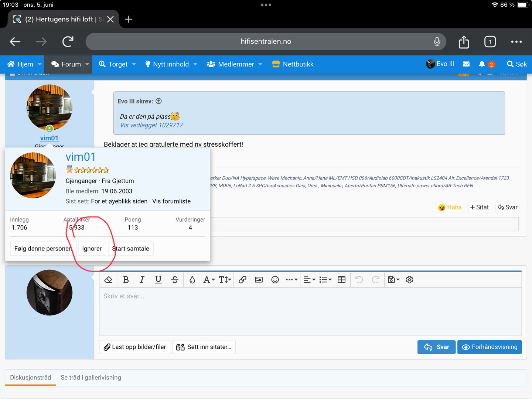This screenshot has width=532, height=399.
Task: Insert a link with chain icon
Action: point(242,280)
